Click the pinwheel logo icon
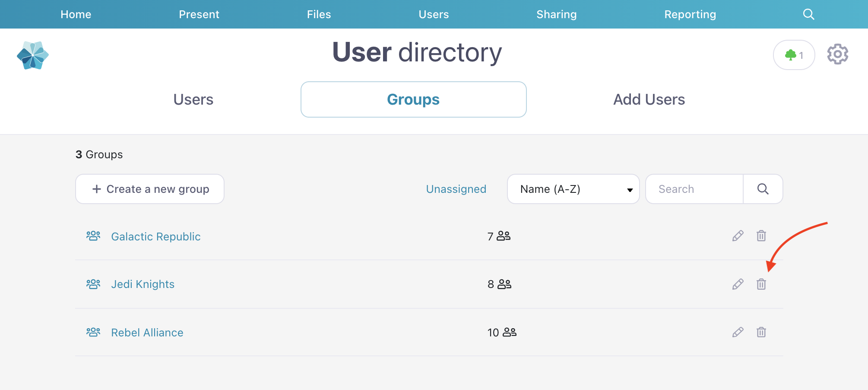The image size is (868, 390). [33, 55]
